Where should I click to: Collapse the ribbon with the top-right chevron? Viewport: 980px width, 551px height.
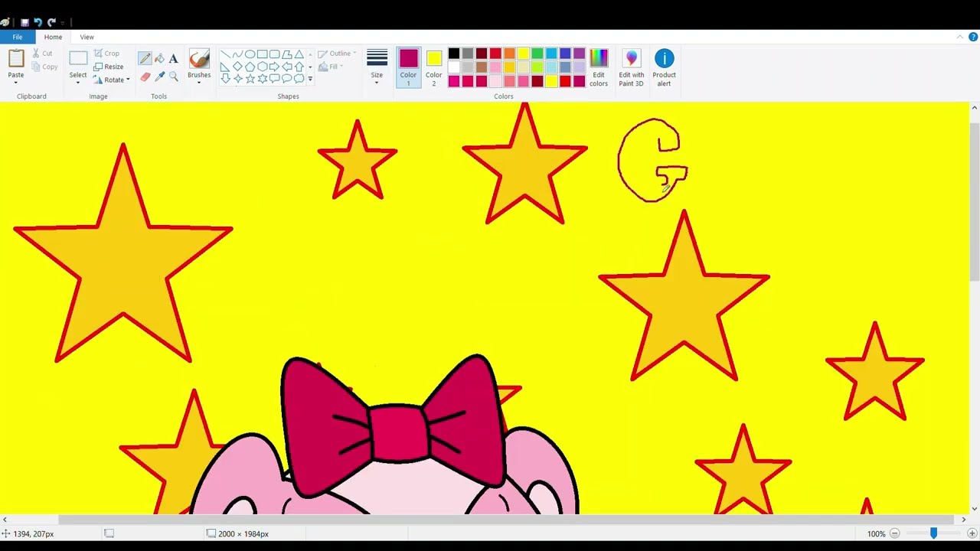coord(960,37)
